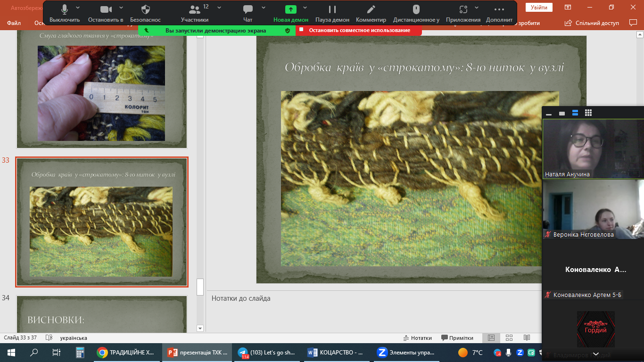Toggle Примітки comments in status bar
The width and height of the screenshot is (644, 362).
pyautogui.click(x=457, y=338)
